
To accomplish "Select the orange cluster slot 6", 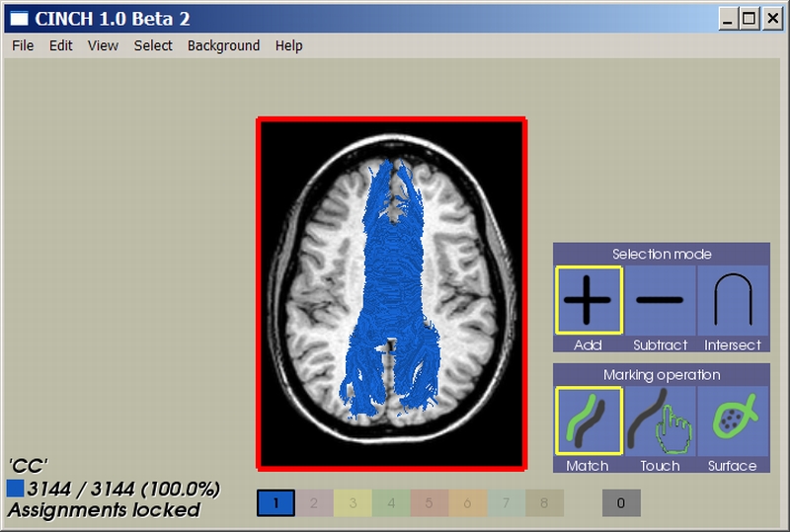I will click(467, 503).
